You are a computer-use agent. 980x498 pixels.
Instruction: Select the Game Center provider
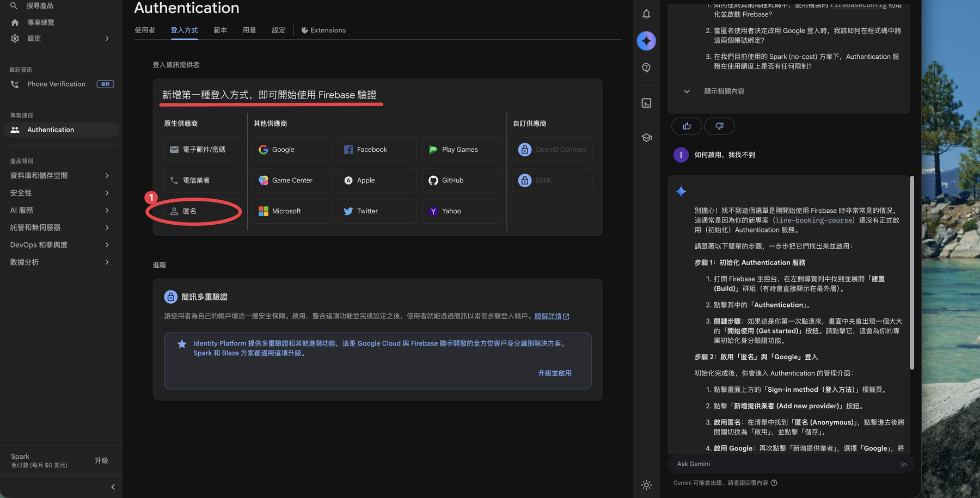[292, 180]
